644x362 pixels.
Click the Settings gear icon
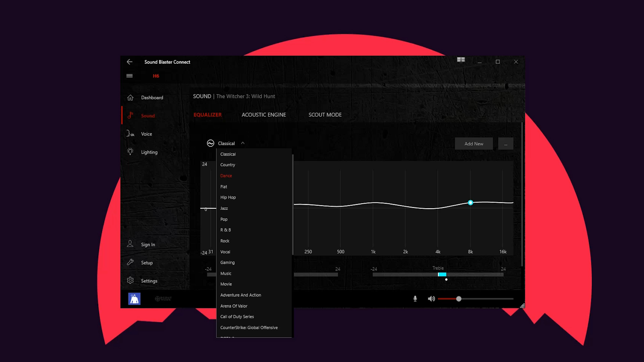pyautogui.click(x=130, y=281)
